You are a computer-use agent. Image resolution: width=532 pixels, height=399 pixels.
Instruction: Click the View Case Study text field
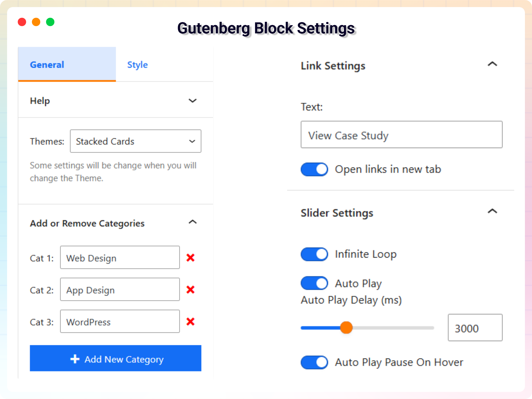[401, 135]
